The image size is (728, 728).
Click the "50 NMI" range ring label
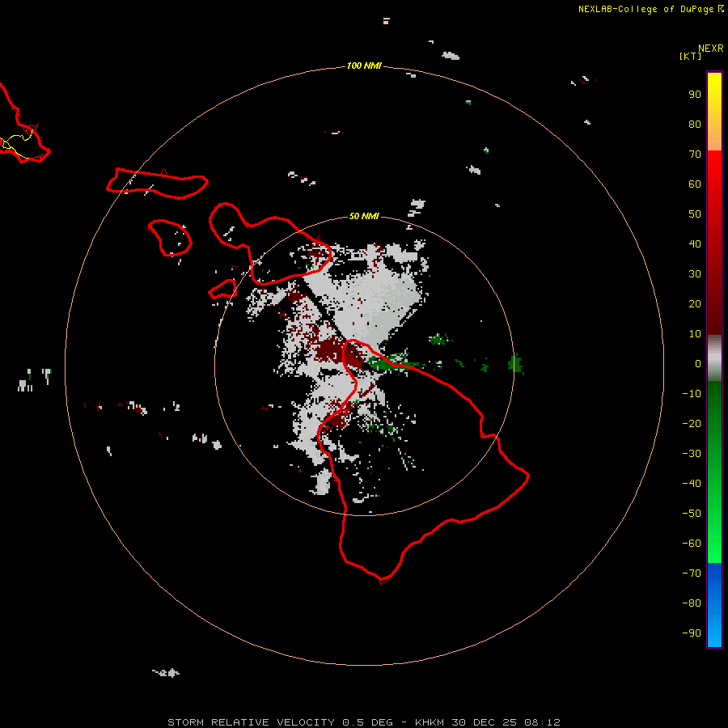pos(364,216)
